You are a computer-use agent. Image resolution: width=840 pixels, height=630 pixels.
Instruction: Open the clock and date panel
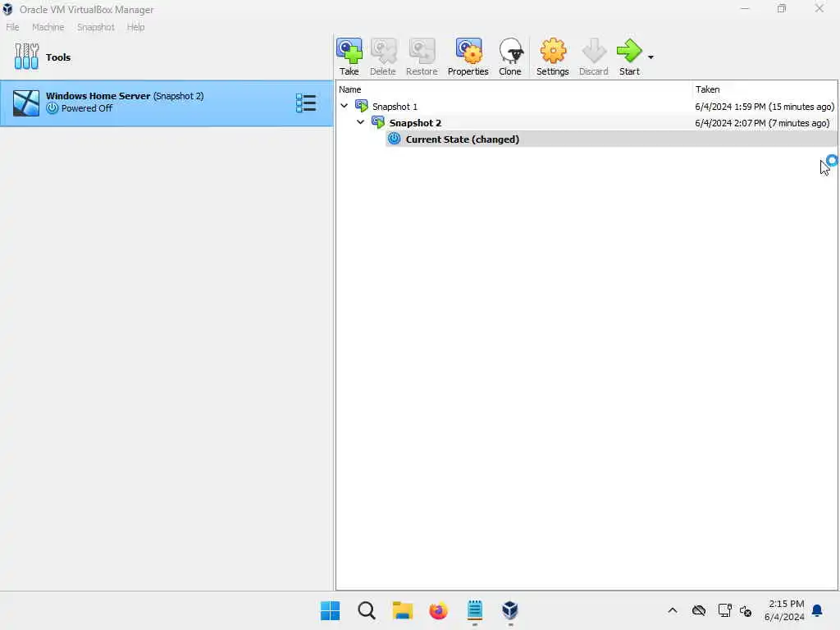pos(785,610)
